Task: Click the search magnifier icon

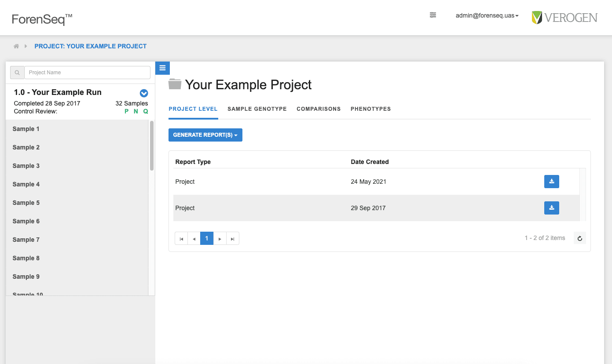Action: (17, 73)
